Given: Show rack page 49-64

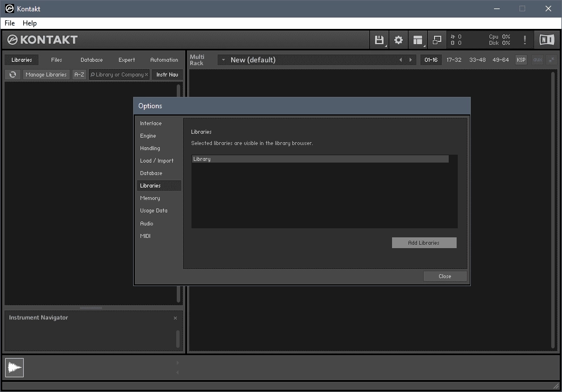Looking at the screenshot, I should (501, 60).
